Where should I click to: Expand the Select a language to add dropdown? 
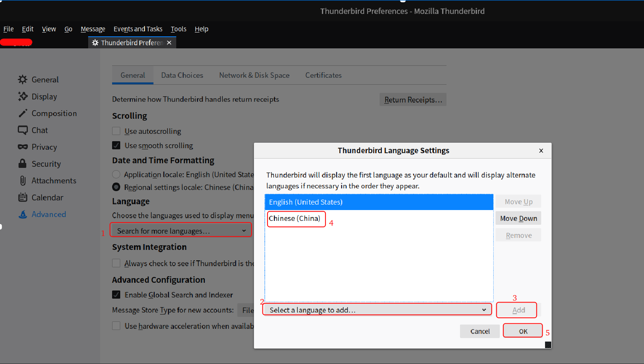click(x=377, y=310)
